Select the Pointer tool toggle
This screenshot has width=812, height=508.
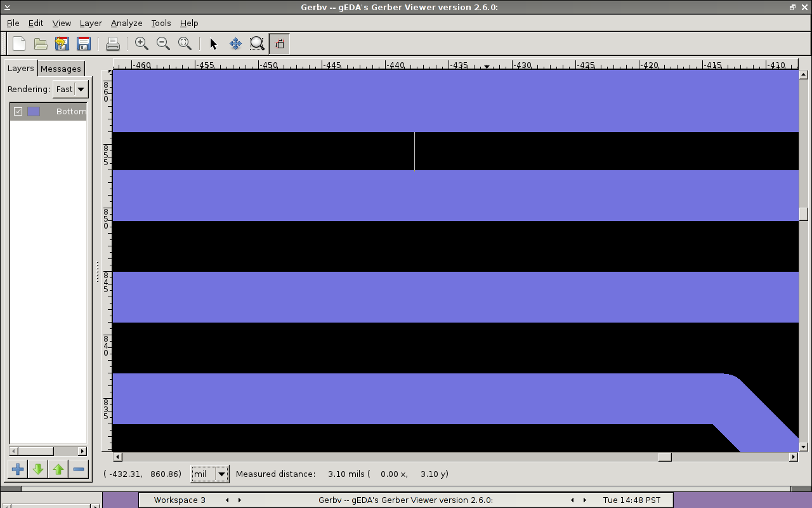213,44
